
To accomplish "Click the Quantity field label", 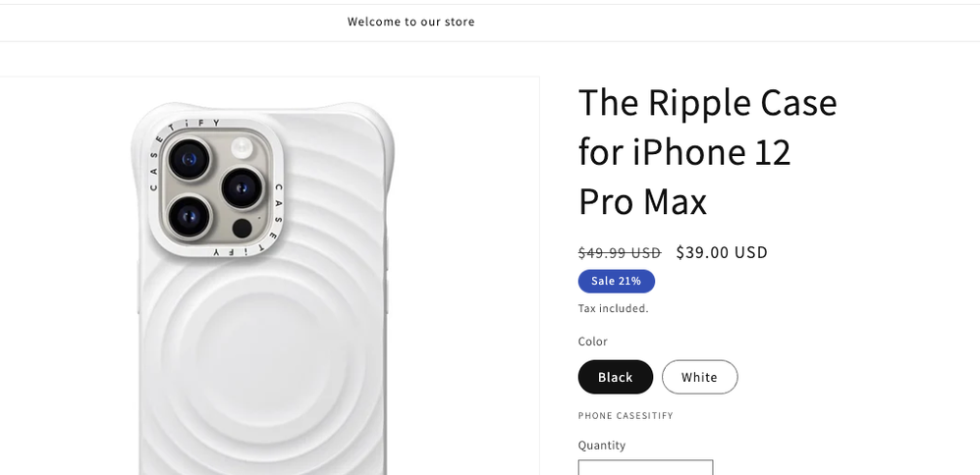I will [601, 446].
